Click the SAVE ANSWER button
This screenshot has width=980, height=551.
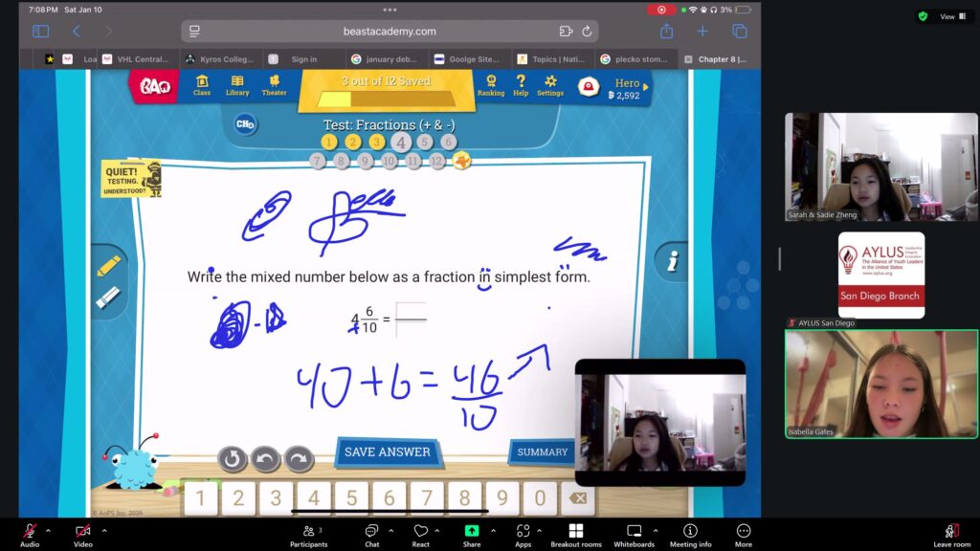pyautogui.click(x=388, y=452)
